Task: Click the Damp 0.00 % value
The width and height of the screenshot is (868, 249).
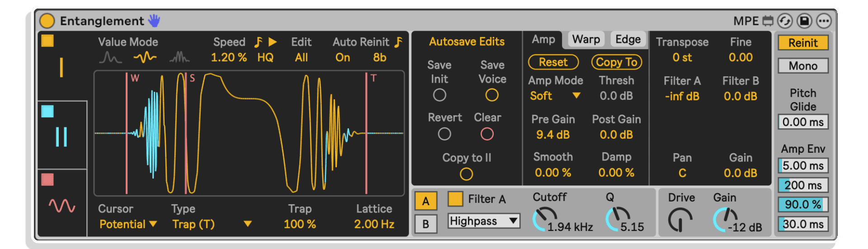Action: [616, 173]
